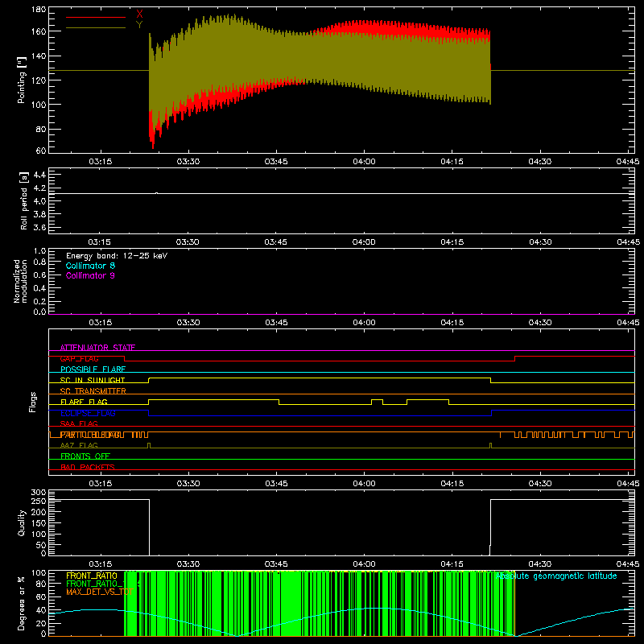Viewport: 644px width, 644px height.
Task: Click the orange MAX_DET_VS_TOT legend label
Action: click(99, 592)
